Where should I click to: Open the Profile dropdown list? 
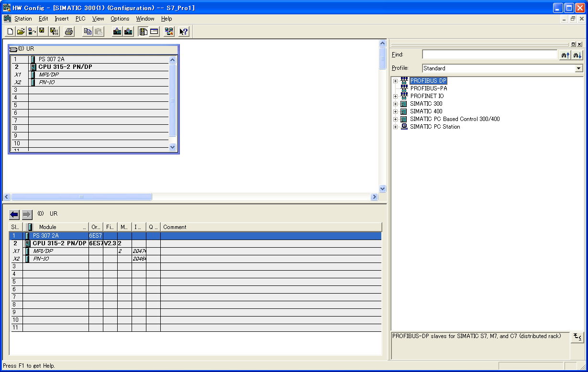pyautogui.click(x=579, y=68)
